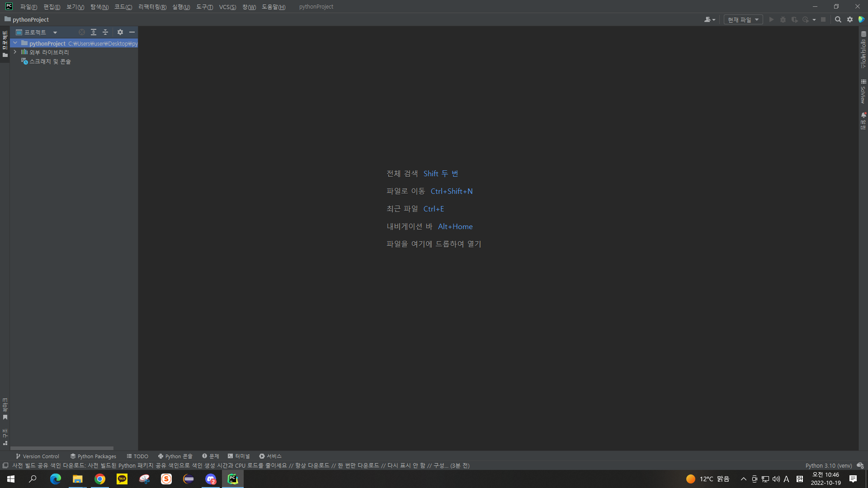Open Search Everywhere magnifier in the toolbar
The image size is (868, 488).
pyautogui.click(x=838, y=19)
